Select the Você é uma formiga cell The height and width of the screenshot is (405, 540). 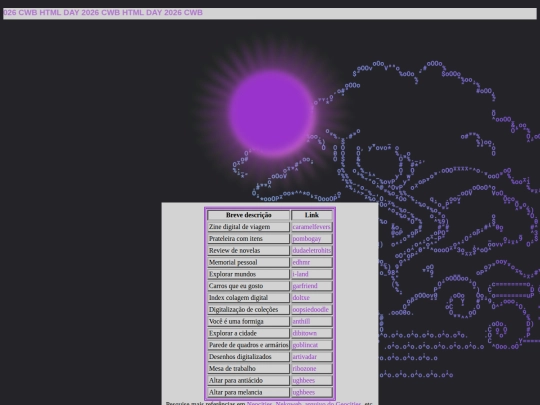point(248,321)
